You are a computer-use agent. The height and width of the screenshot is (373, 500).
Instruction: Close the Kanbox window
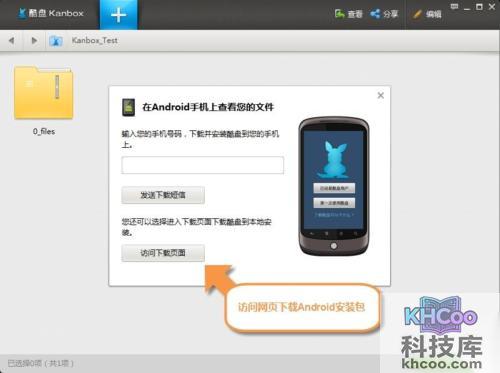pos(492,7)
